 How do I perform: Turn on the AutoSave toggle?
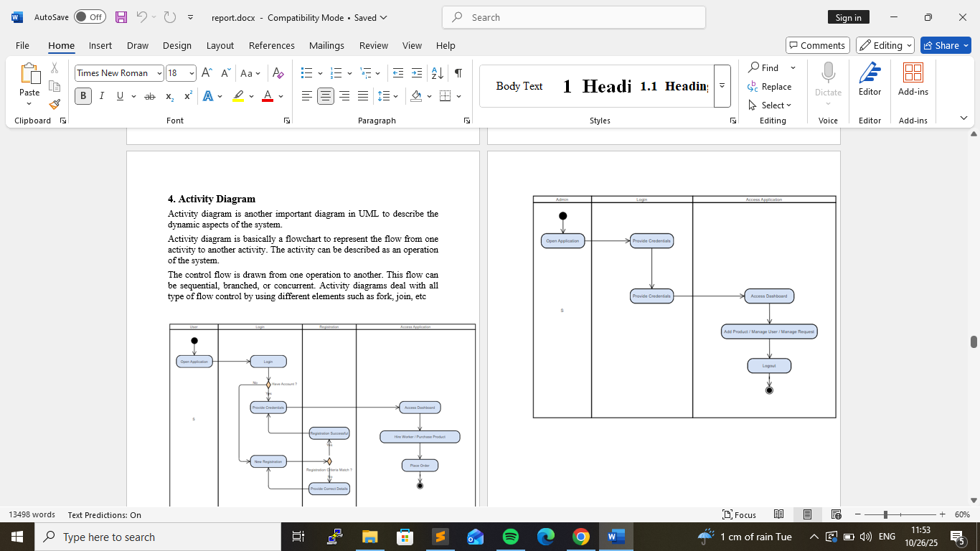point(90,17)
